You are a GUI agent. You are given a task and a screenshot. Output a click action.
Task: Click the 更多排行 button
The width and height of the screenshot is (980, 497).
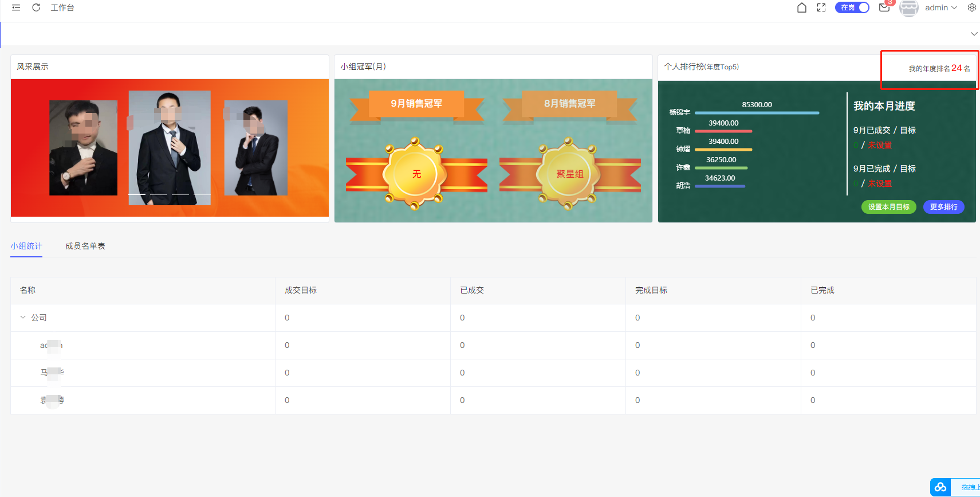[x=943, y=207]
